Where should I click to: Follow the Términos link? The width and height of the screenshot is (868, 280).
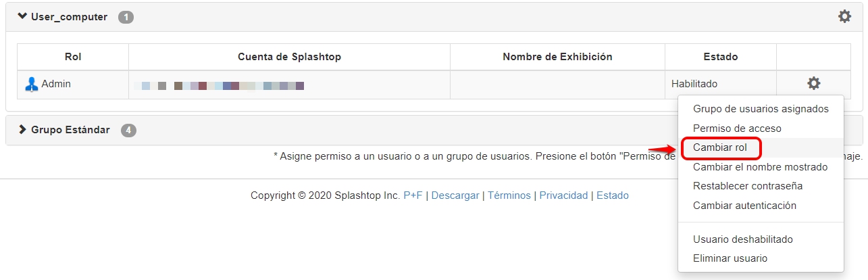[509, 195]
